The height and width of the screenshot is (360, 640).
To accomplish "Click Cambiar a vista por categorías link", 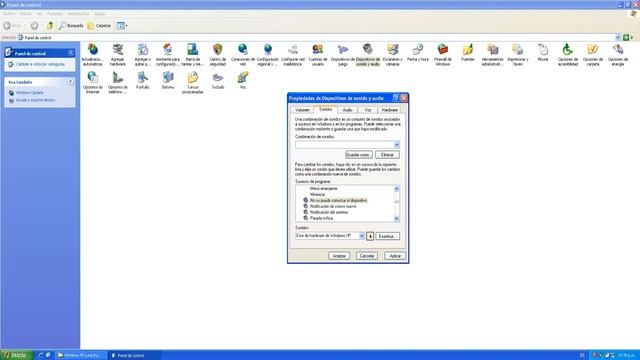I will (40, 64).
